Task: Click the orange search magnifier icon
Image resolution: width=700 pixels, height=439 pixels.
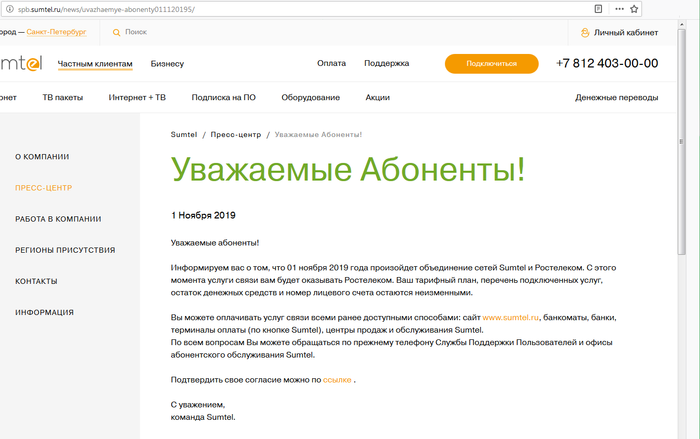Action: pos(116,32)
